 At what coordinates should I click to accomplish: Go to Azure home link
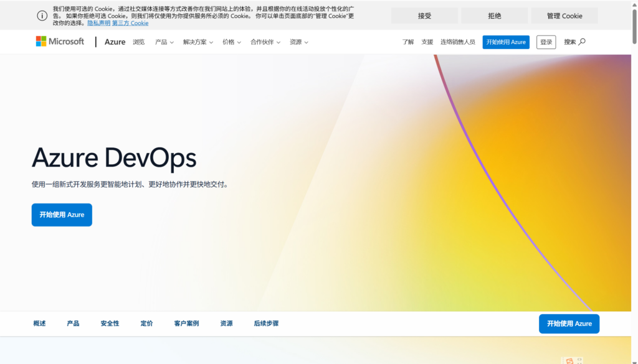point(115,42)
